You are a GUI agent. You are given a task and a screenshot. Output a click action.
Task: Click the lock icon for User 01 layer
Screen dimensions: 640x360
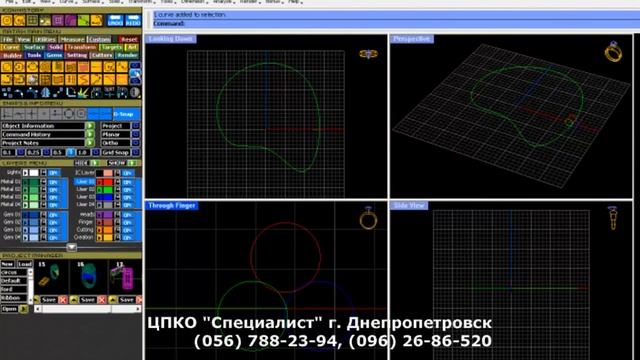tap(118, 182)
